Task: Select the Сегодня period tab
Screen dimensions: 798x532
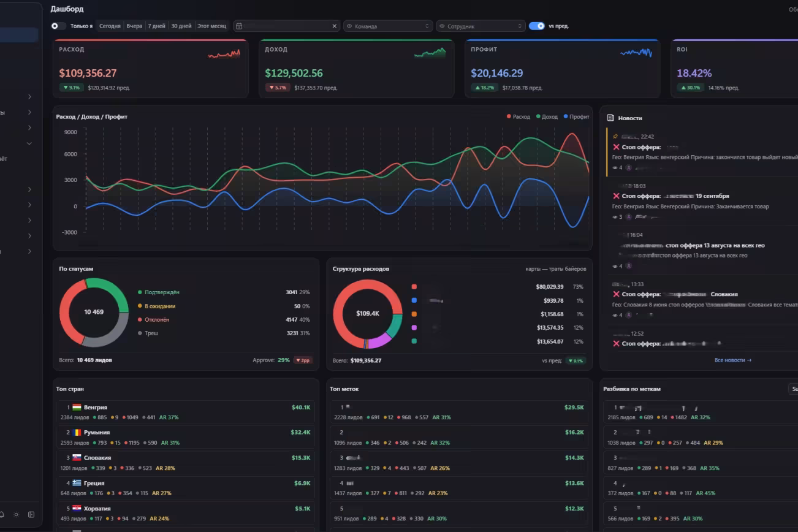Action: pos(110,26)
